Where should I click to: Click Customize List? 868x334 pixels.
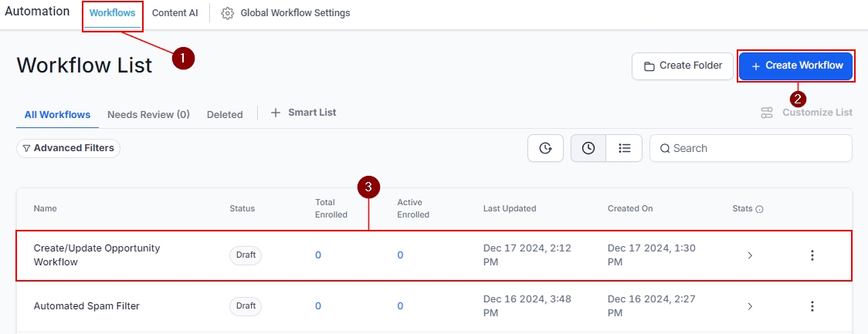807,113
